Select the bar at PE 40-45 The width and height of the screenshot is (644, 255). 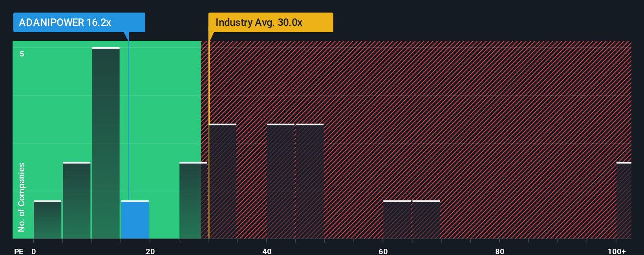[x=281, y=181]
